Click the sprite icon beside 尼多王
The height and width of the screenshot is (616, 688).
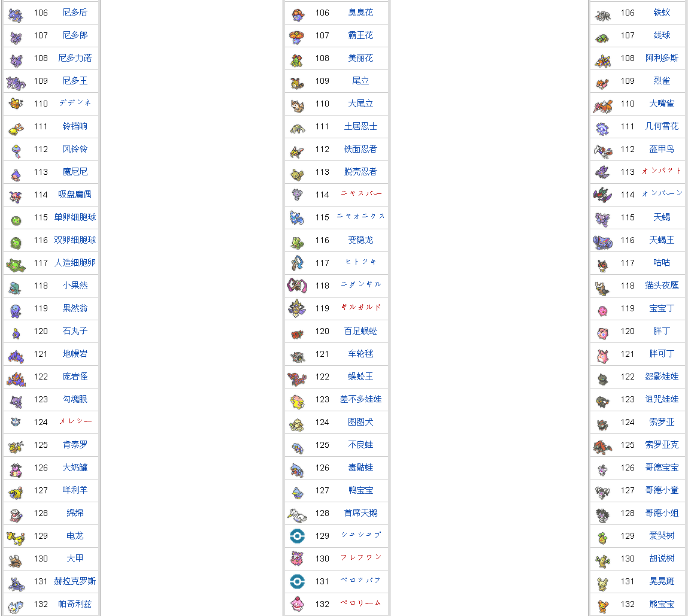[16, 81]
